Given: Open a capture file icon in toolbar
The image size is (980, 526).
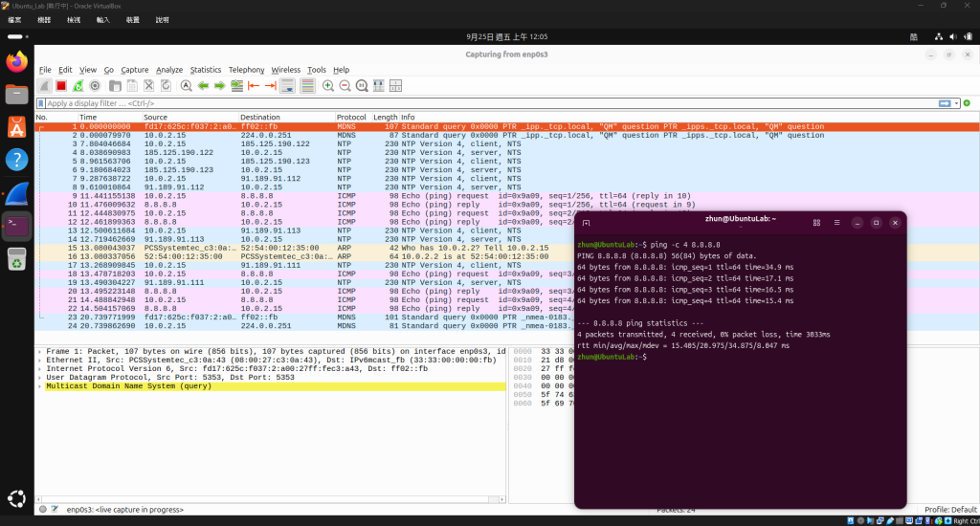Looking at the screenshot, I should point(115,85).
